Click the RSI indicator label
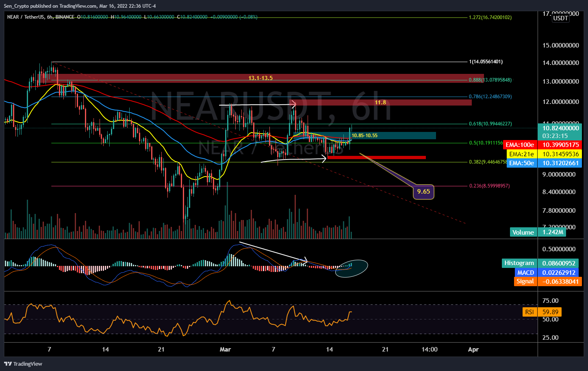 tap(529, 312)
